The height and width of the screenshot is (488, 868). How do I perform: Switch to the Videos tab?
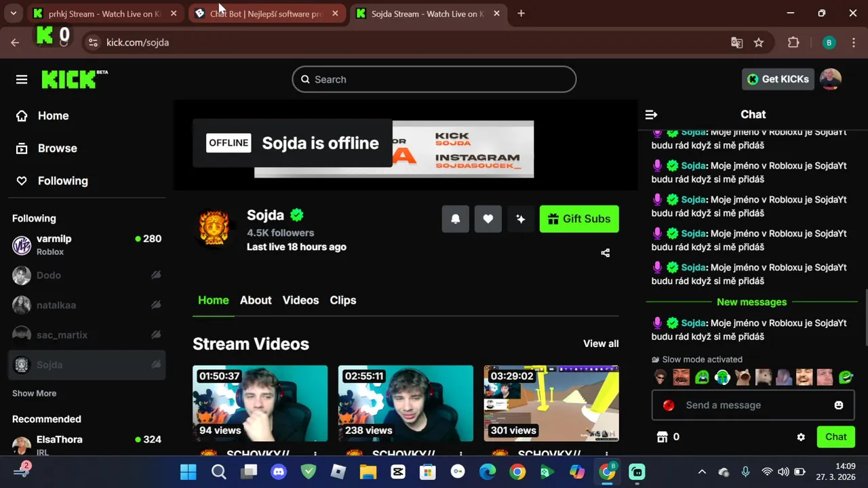300,300
